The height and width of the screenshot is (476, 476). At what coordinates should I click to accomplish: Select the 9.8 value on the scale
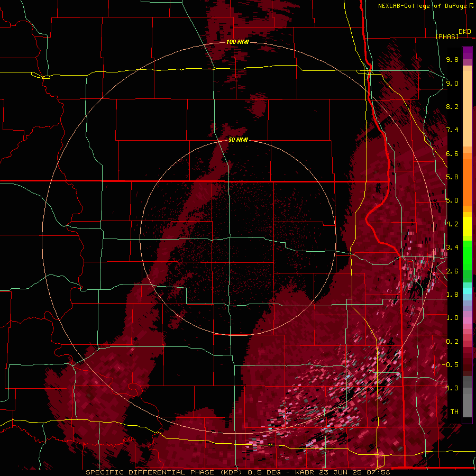[x=452, y=59]
